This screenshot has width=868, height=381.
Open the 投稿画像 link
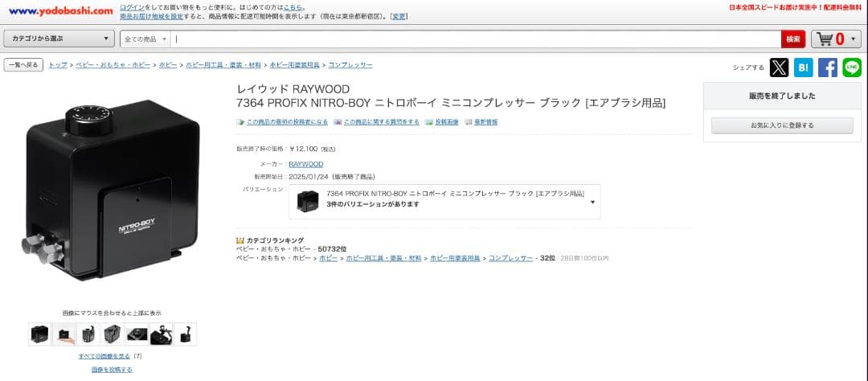(x=447, y=122)
